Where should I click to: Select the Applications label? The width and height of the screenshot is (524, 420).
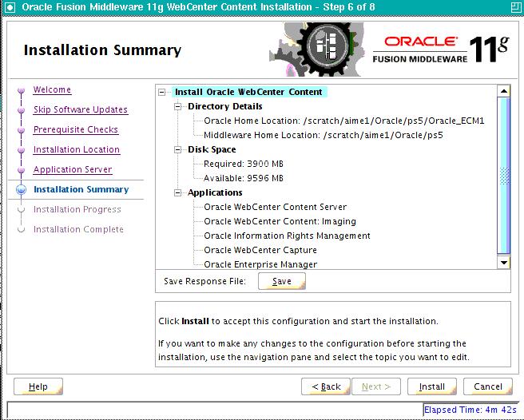coord(215,192)
